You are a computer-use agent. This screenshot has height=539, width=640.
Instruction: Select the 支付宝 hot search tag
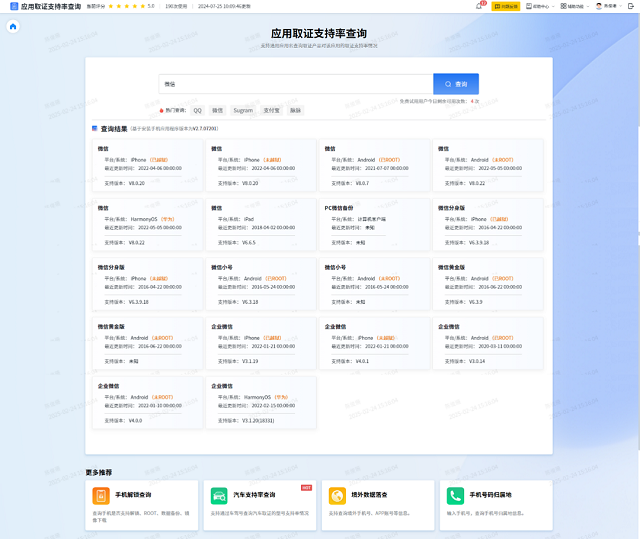[271, 111]
